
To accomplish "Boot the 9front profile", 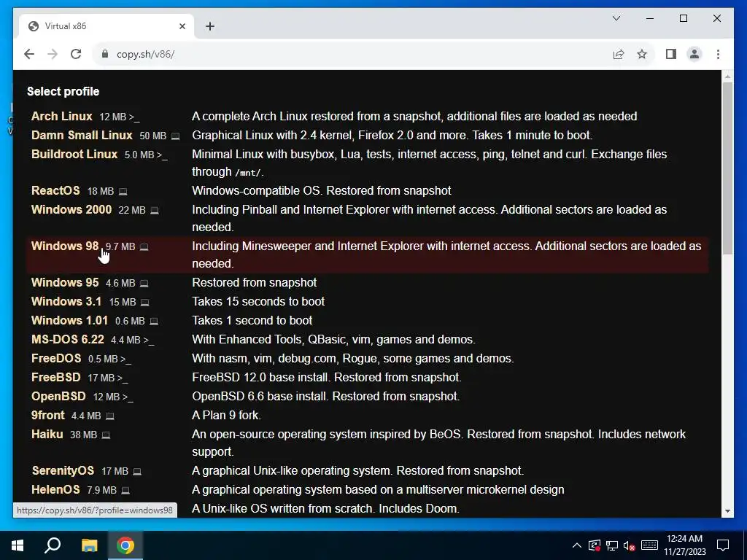I will [47, 415].
